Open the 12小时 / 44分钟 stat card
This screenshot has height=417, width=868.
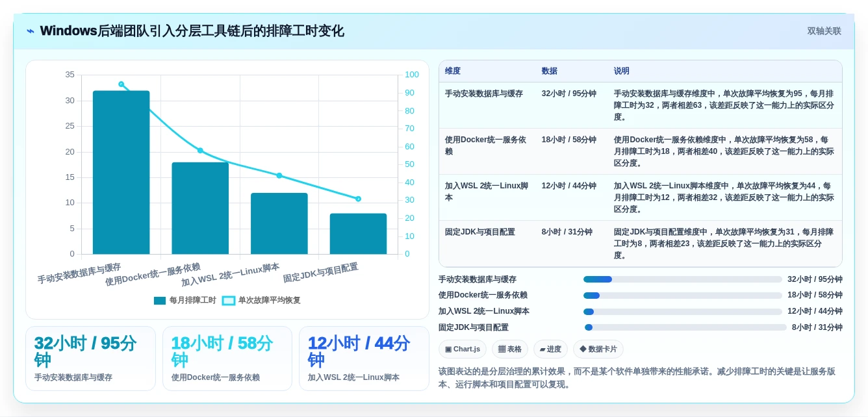pyautogui.click(x=364, y=359)
